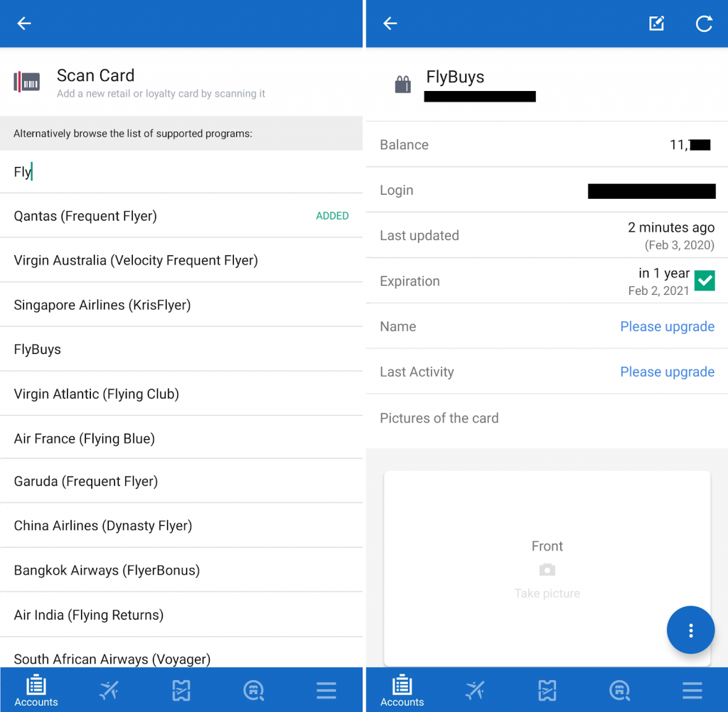Select Garuda (Frequent Flyer)
728x712 pixels.
(181, 481)
